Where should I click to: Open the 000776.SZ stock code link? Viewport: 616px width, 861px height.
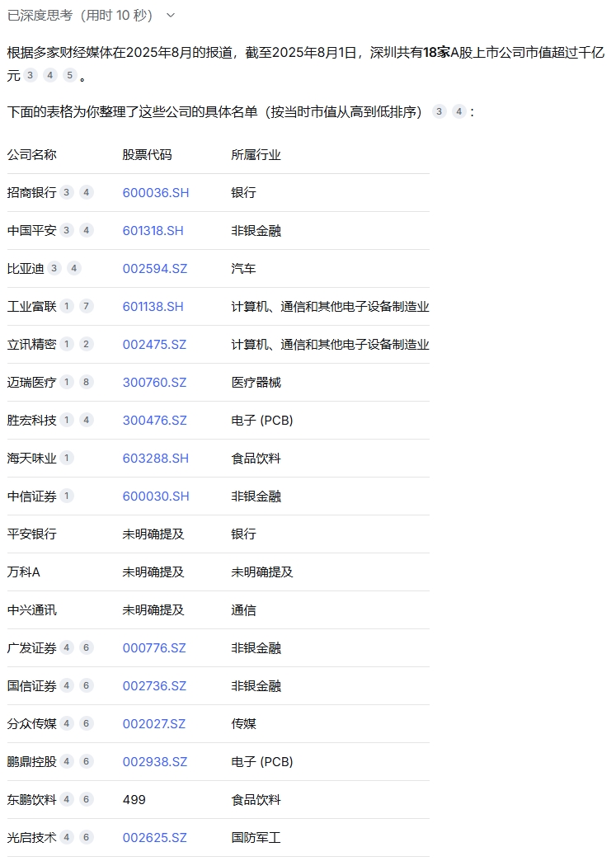[153, 648]
